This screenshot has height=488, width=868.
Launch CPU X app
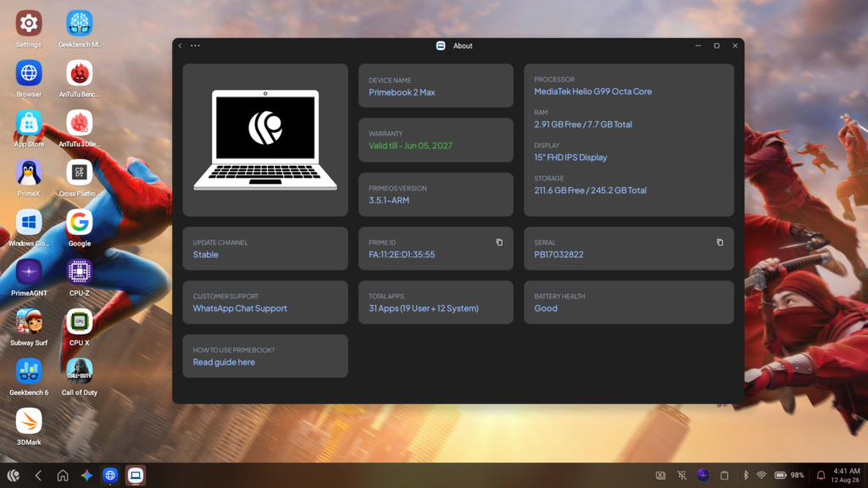point(79,322)
